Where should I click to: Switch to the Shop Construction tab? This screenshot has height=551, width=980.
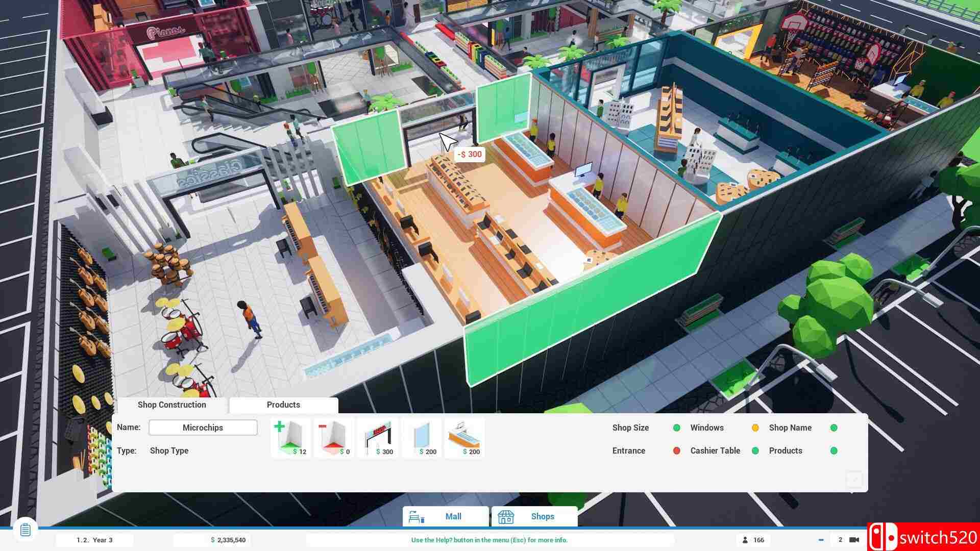(x=171, y=405)
